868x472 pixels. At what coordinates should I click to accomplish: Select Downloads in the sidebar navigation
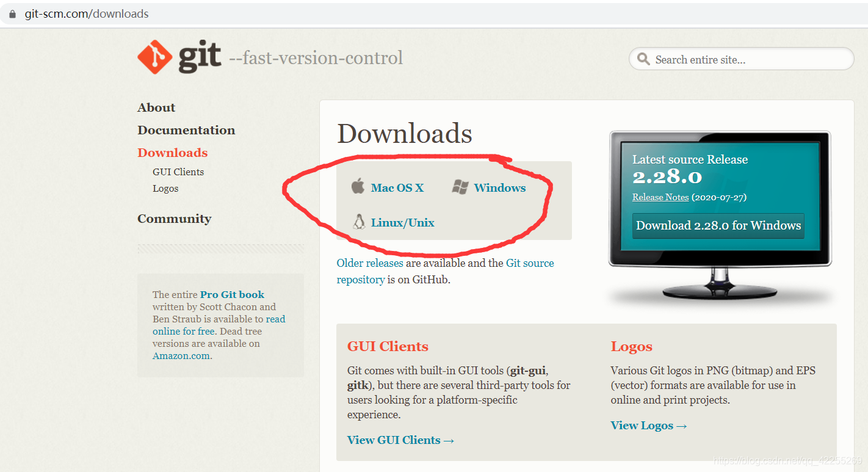[173, 153]
